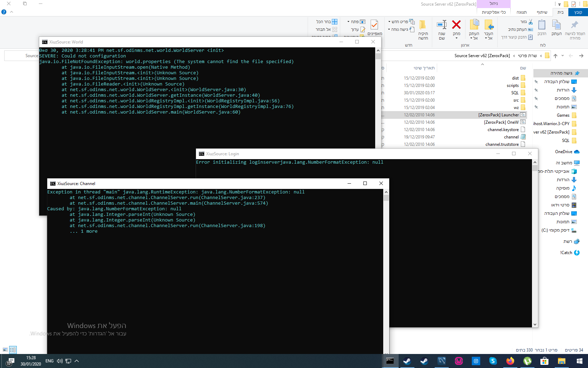Open the File (קובץ) tab
This screenshot has height=368, width=588.
(x=578, y=12)
